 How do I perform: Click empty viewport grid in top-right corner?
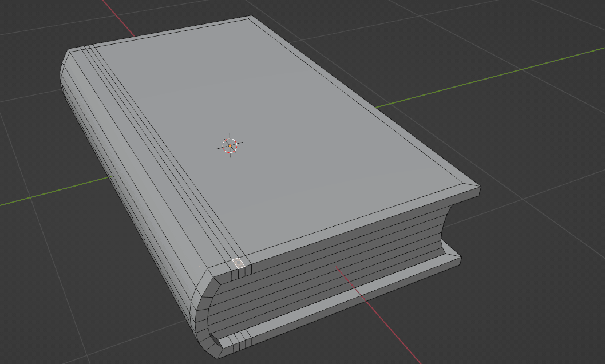coord(561,23)
